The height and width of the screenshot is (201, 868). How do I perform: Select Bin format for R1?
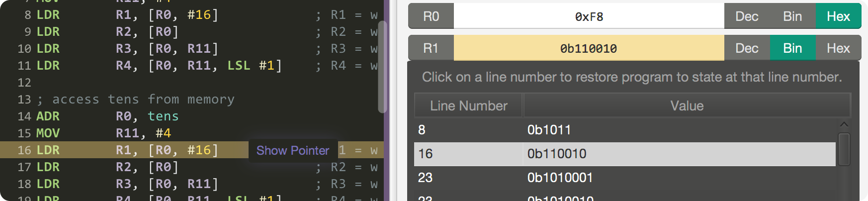point(792,48)
